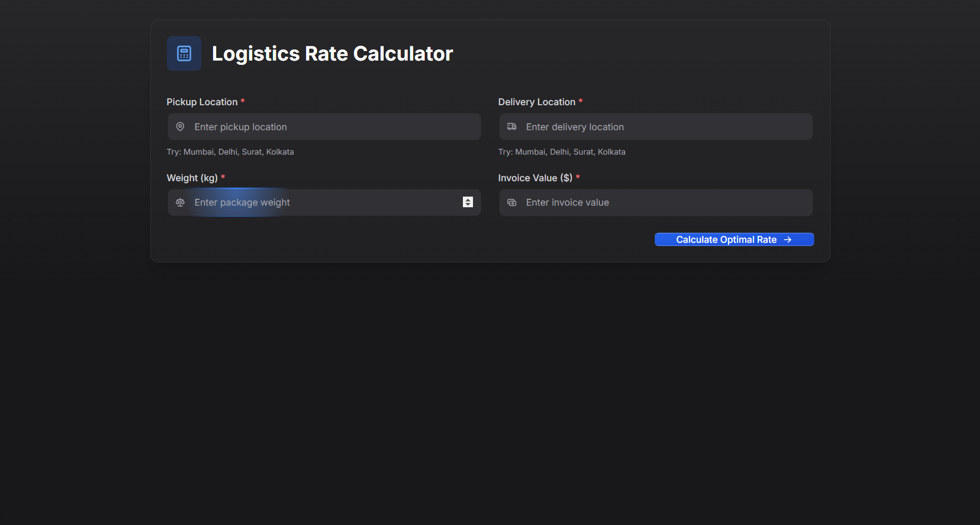Click the calculator logo icon
The image size is (980, 525).
184,54
